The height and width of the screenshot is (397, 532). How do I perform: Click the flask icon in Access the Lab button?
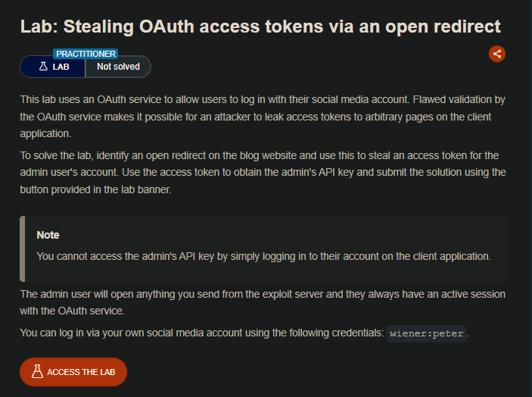pos(36,372)
